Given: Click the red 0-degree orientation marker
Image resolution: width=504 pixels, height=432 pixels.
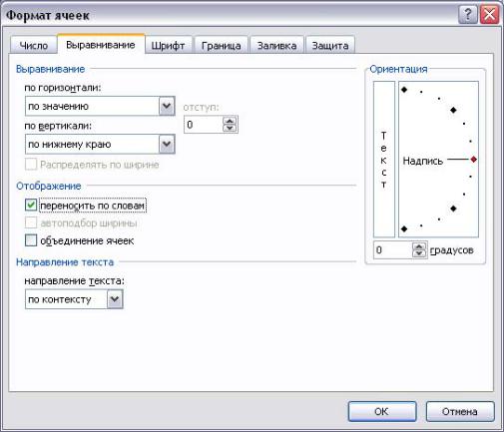Looking at the screenshot, I should pyautogui.click(x=474, y=160).
